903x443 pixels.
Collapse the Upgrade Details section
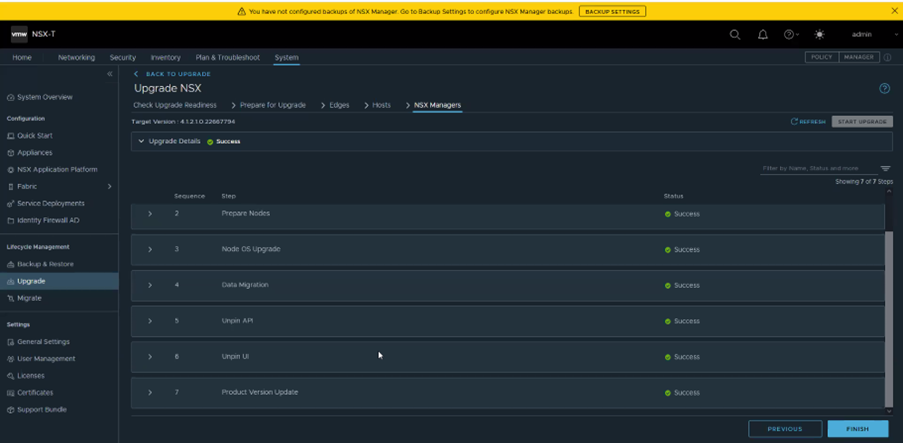coord(141,141)
